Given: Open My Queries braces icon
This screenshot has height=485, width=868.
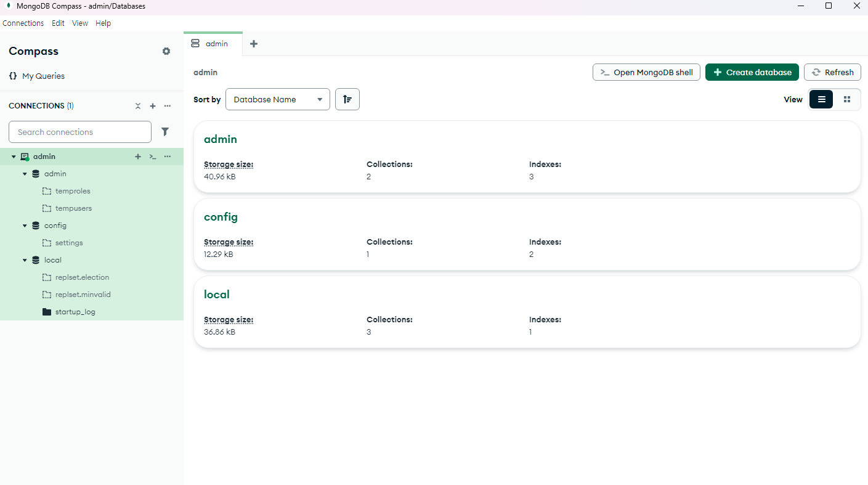Looking at the screenshot, I should click(x=13, y=76).
